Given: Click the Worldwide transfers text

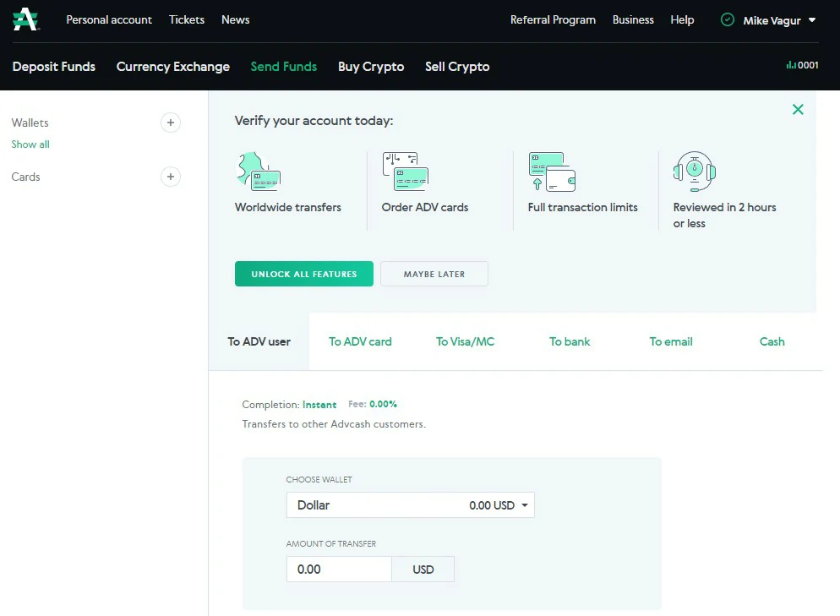Looking at the screenshot, I should [287, 207].
